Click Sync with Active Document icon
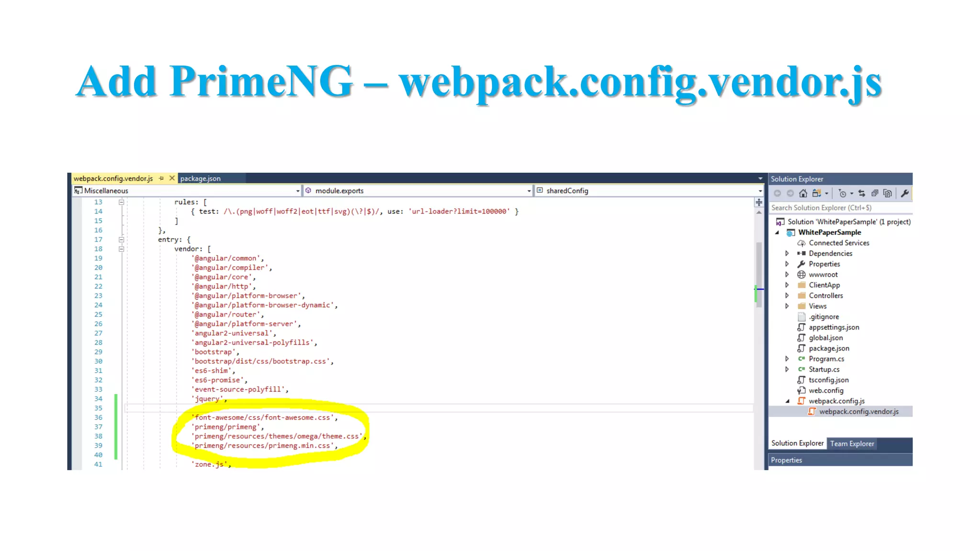Viewport: 980px width, 551px height. [x=862, y=193]
